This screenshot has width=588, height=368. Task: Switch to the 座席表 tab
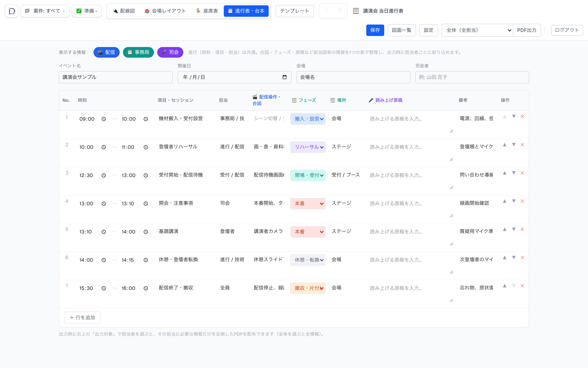pyautogui.click(x=207, y=11)
